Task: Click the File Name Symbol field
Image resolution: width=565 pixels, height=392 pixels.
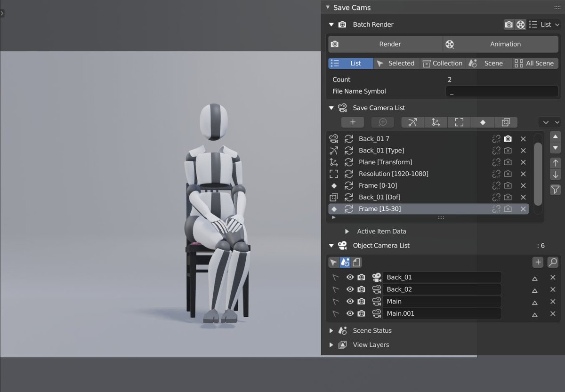Action: pos(502,92)
